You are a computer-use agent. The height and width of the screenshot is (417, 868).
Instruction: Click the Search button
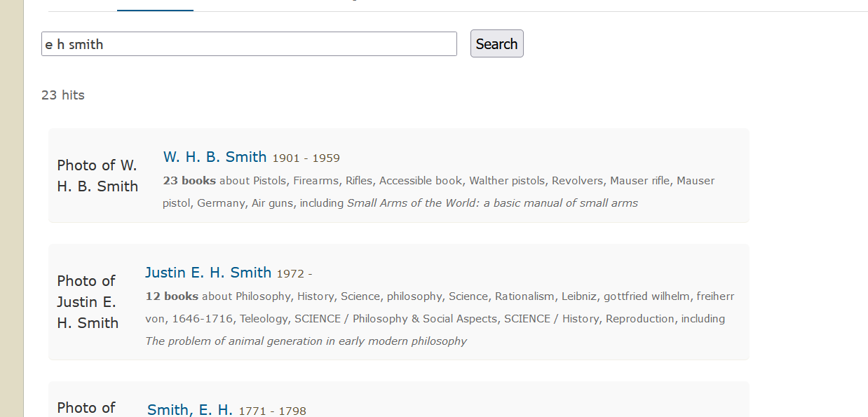tap(496, 43)
